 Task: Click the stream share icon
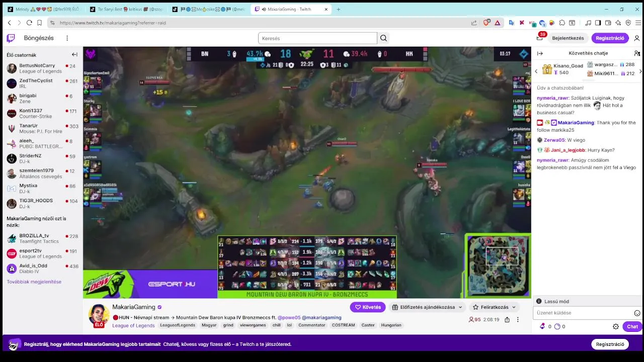[x=507, y=319]
